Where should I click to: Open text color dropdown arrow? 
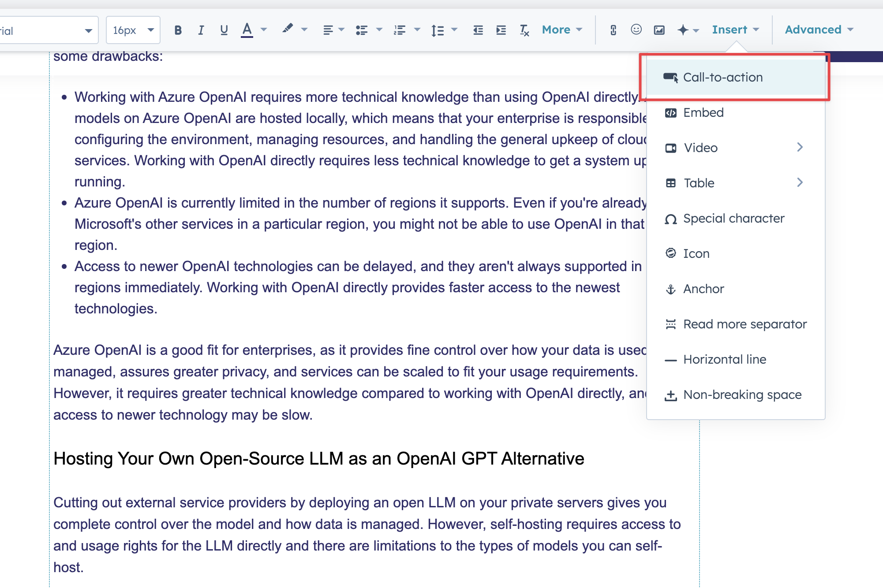coord(264,30)
